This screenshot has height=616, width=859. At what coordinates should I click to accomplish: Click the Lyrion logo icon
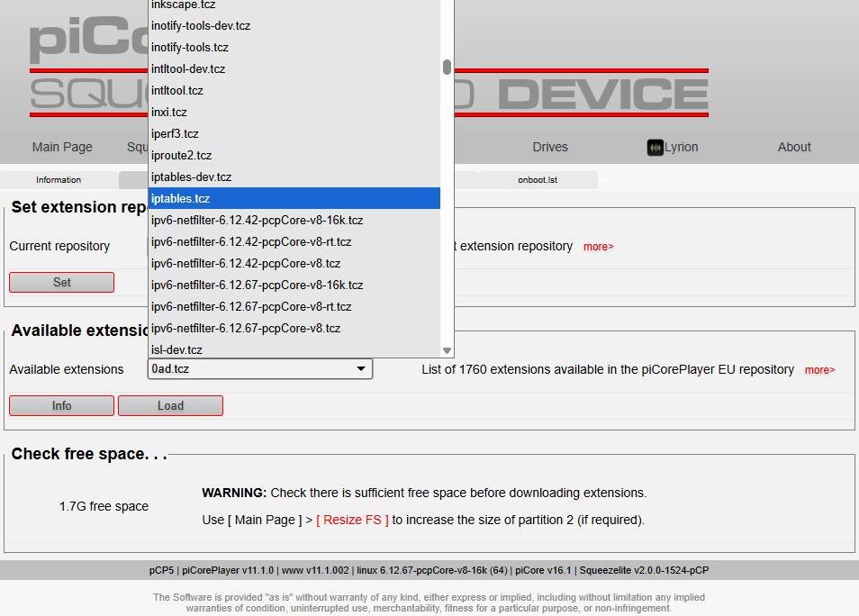click(656, 148)
